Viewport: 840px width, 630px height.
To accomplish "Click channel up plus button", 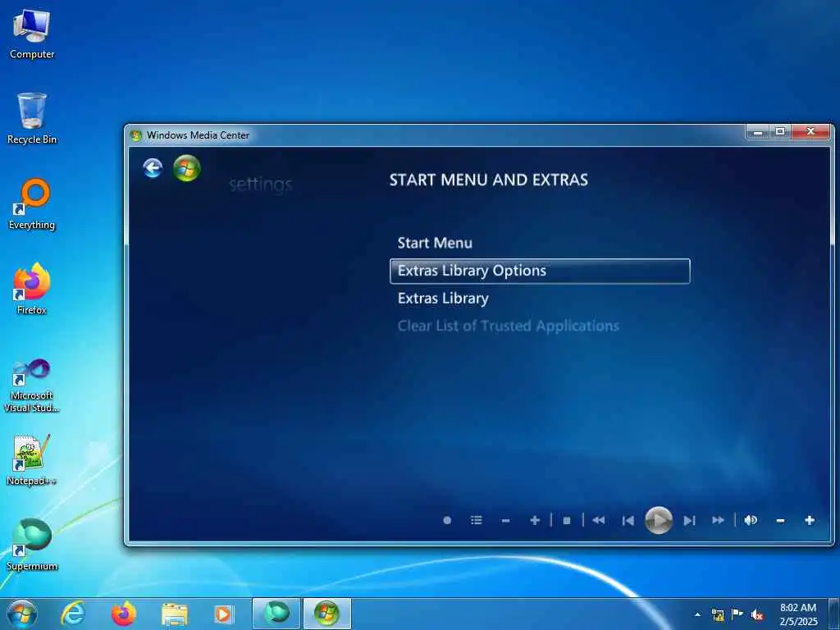I will point(535,520).
